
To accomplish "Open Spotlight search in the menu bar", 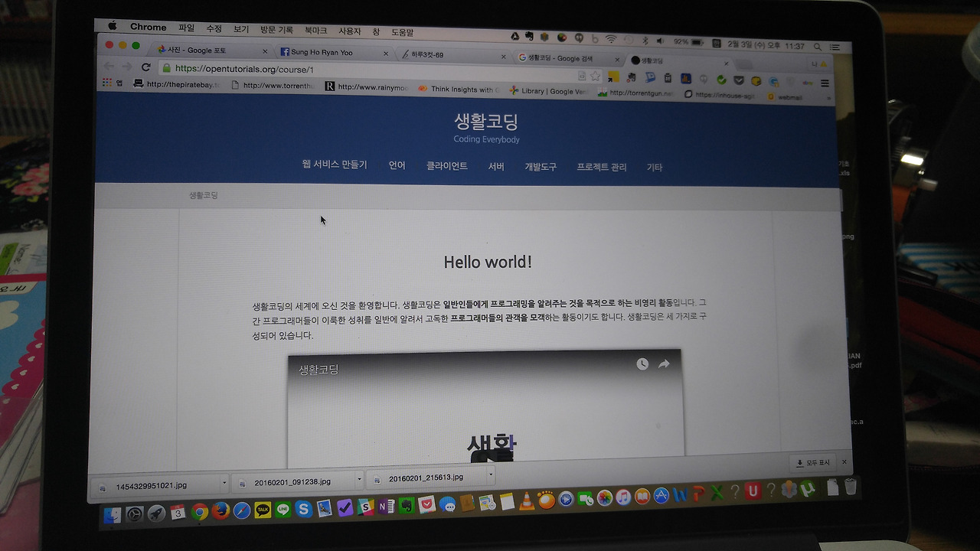I will (818, 47).
